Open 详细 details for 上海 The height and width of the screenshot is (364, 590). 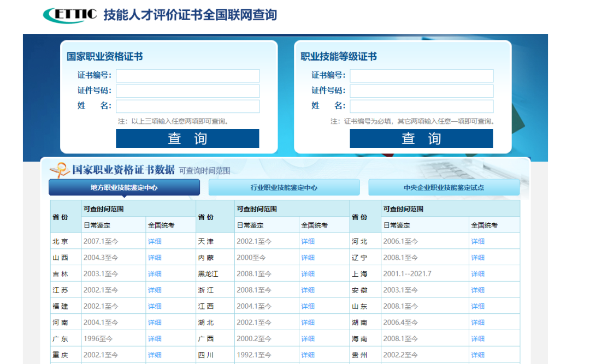coord(477,273)
